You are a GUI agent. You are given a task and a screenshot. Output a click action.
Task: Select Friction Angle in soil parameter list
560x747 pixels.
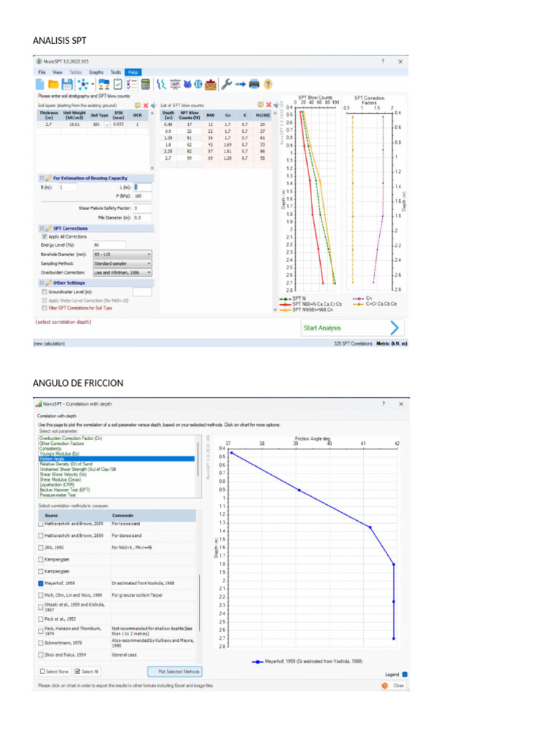[x=117, y=459]
